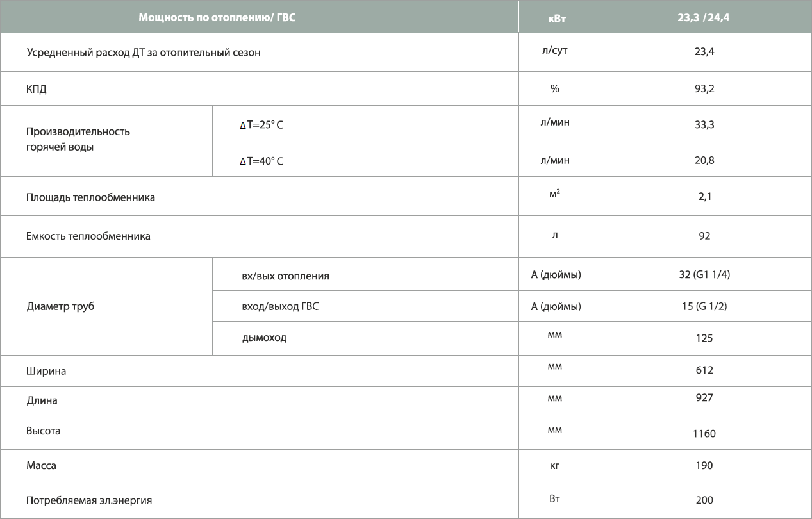Click the "Диаметр труб" row label
The height and width of the screenshot is (519, 812).
tap(60, 306)
